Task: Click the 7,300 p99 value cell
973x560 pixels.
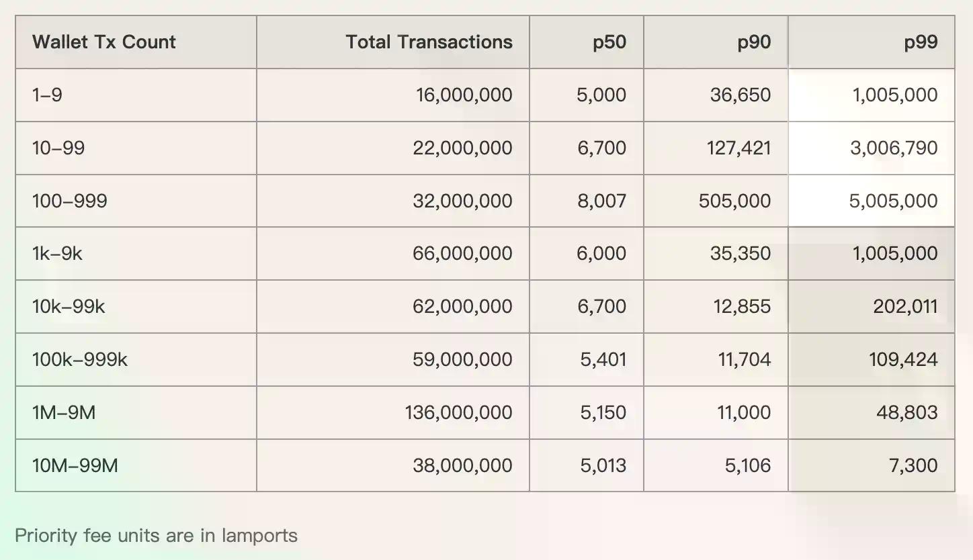Action: (x=913, y=465)
